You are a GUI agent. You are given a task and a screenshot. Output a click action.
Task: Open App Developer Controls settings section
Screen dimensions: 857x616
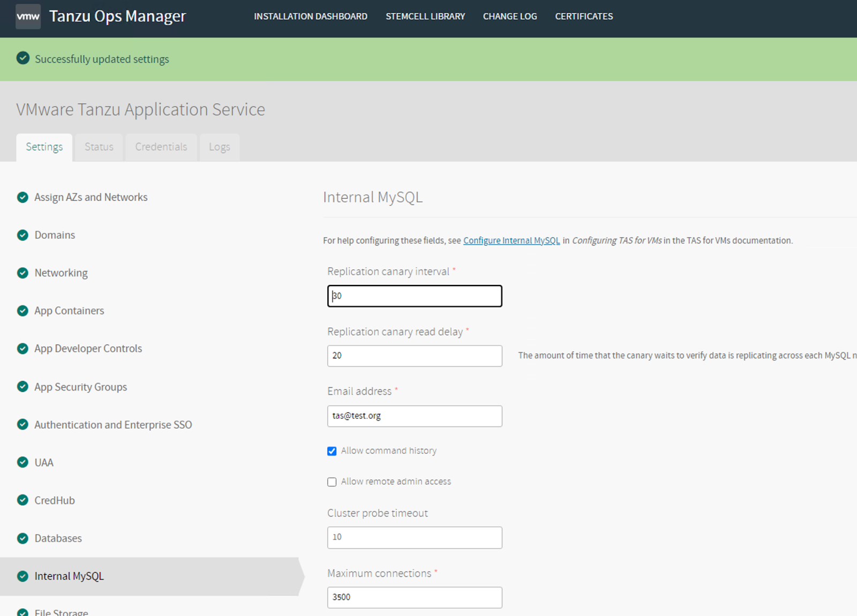pyautogui.click(x=88, y=348)
